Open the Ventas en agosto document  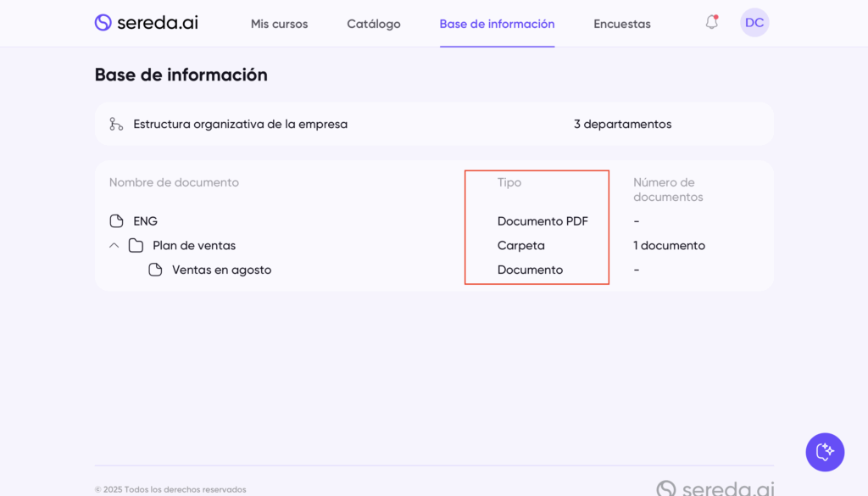221,270
